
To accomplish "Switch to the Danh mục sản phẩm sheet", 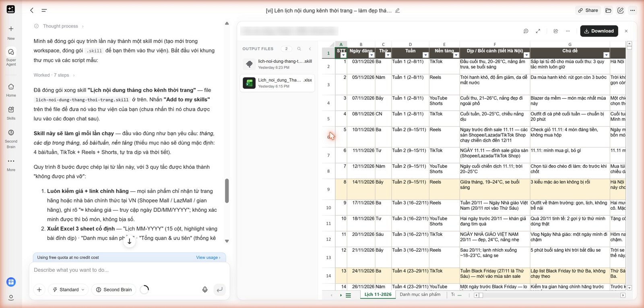I will (x=420, y=295).
